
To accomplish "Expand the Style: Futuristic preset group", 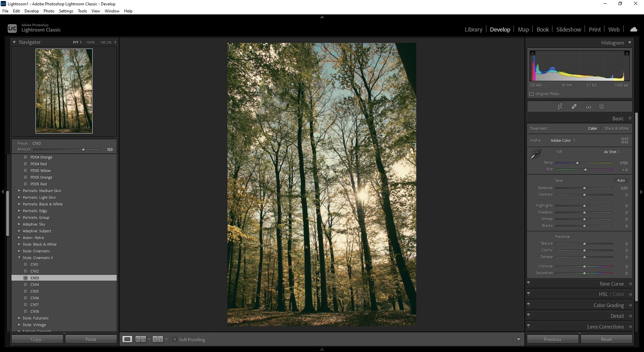I will 36,318.
